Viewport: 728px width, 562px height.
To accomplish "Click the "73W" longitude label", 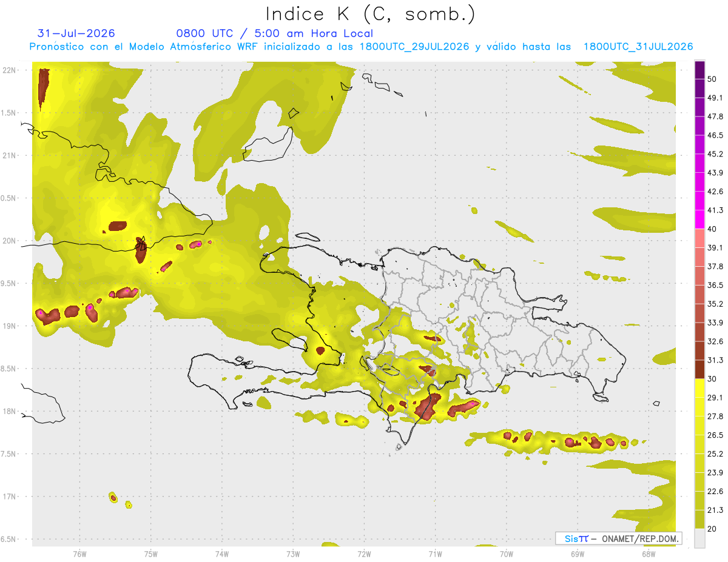I will (293, 554).
